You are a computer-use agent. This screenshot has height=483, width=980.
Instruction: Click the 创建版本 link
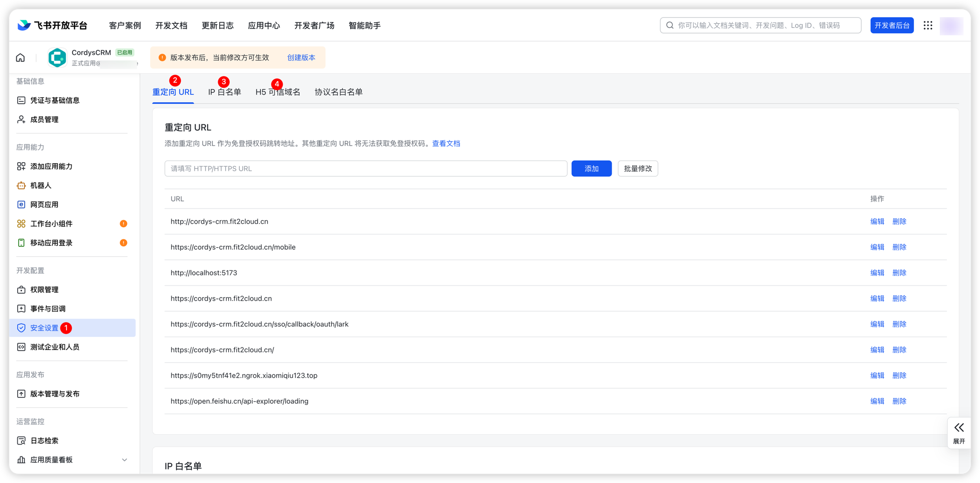[x=301, y=57]
